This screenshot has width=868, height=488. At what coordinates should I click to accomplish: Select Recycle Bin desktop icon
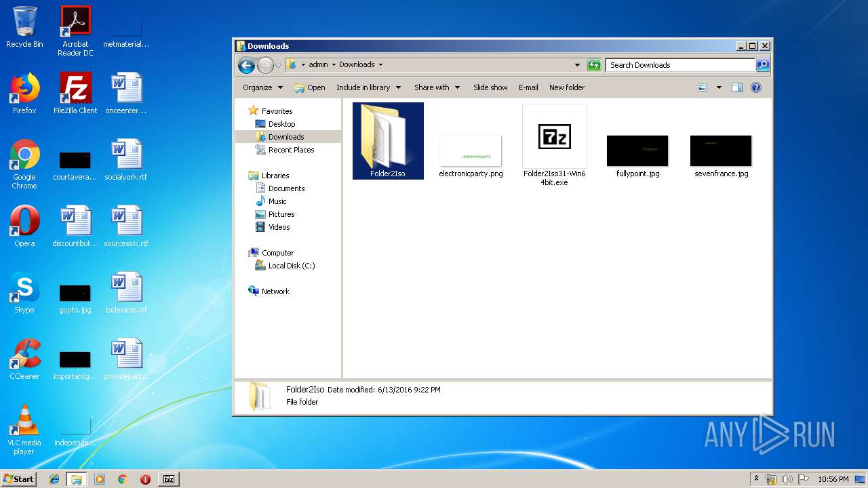(24, 27)
